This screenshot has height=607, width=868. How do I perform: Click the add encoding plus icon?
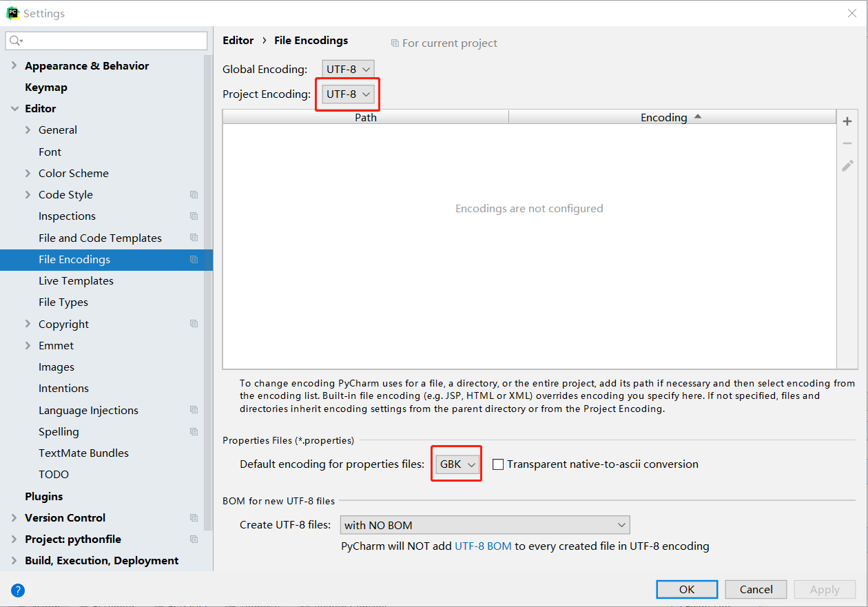point(847,121)
